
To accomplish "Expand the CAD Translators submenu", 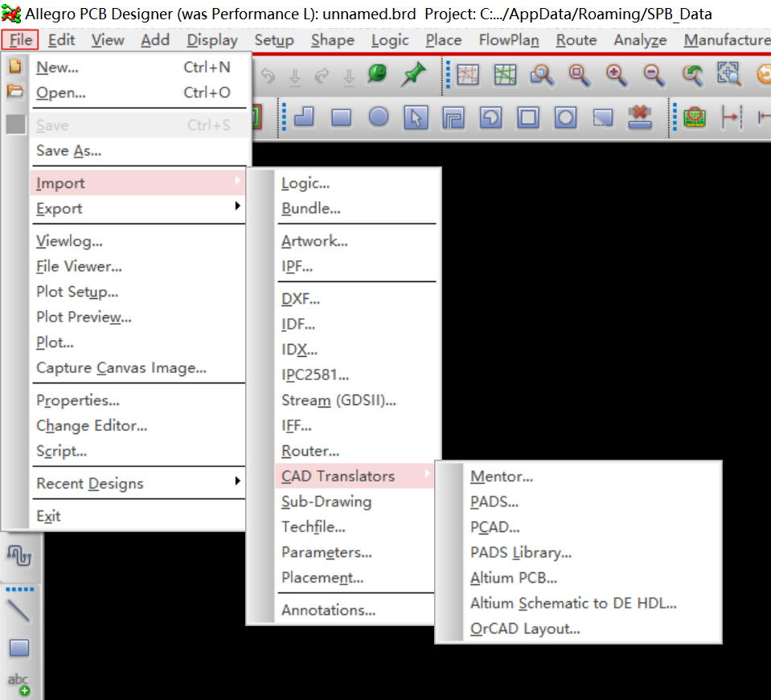I will (355, 476).
